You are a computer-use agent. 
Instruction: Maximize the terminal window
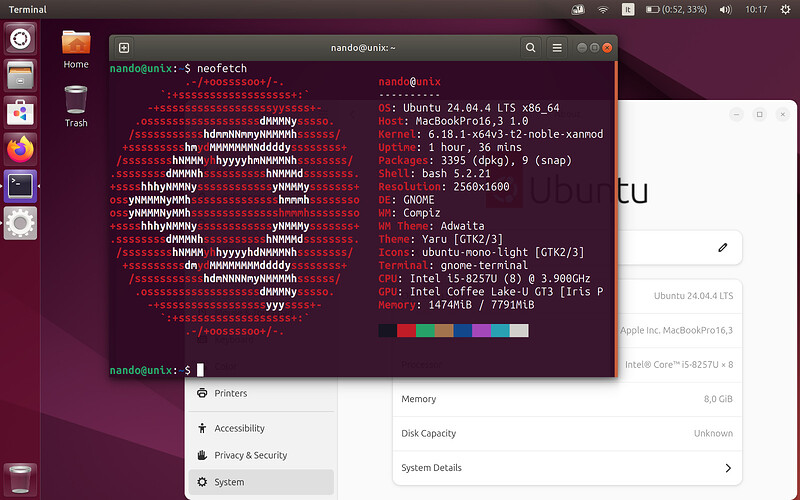tap(594, 47)
